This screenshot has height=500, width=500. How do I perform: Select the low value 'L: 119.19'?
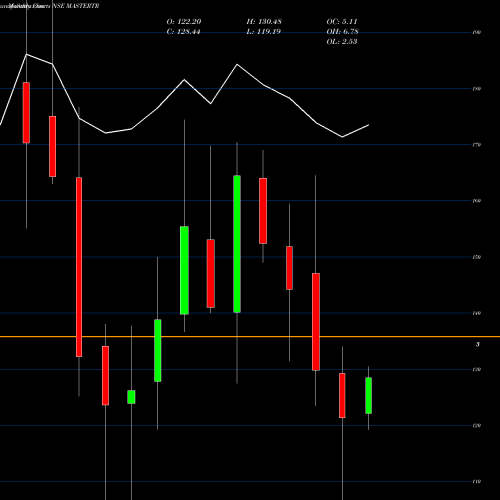tap(264, 32)
